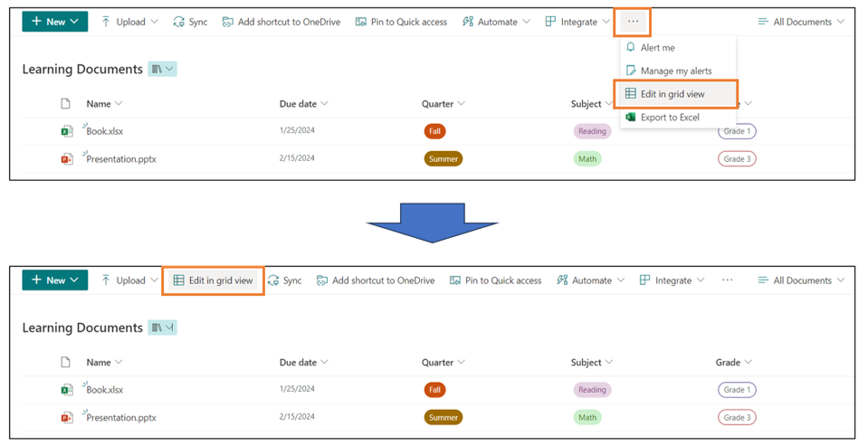Click Quarter column header in lower screenshot
The height and width of the screenshot is (447, 868).
coord(443,362)
